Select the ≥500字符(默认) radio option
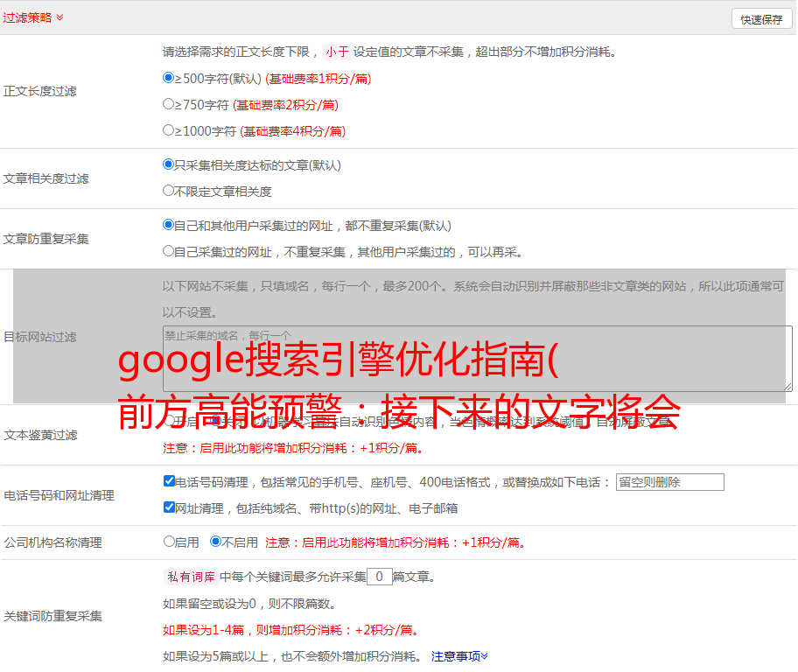This screenshot has width=798, height=672. [x=168, y=78]
